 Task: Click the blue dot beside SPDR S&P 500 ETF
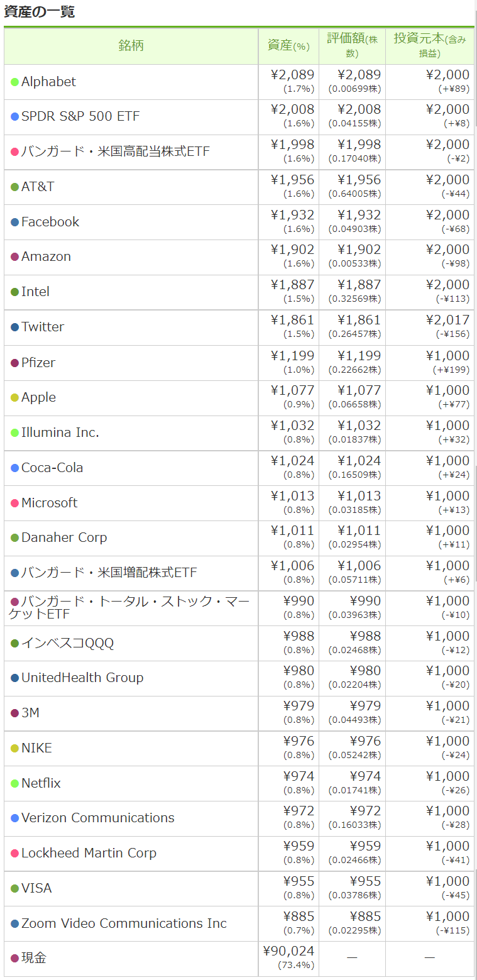click(15, 117)
